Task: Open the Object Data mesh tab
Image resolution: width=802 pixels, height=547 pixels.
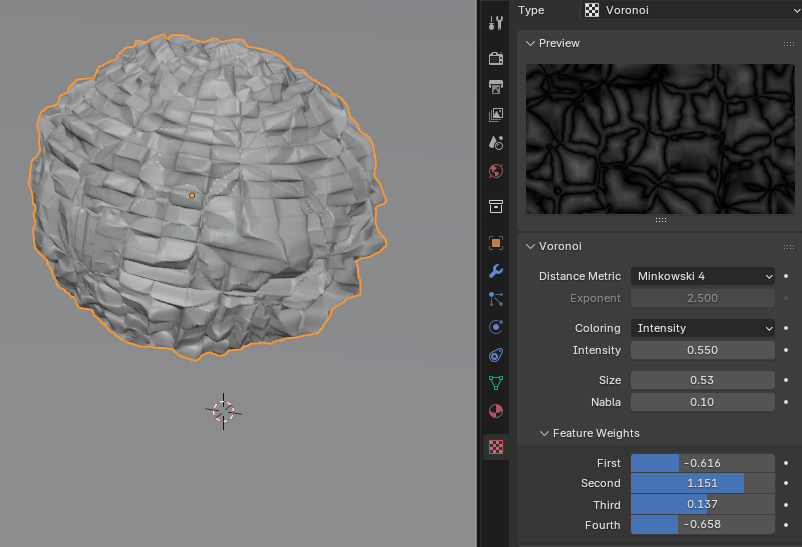Action: coord(495,382)
